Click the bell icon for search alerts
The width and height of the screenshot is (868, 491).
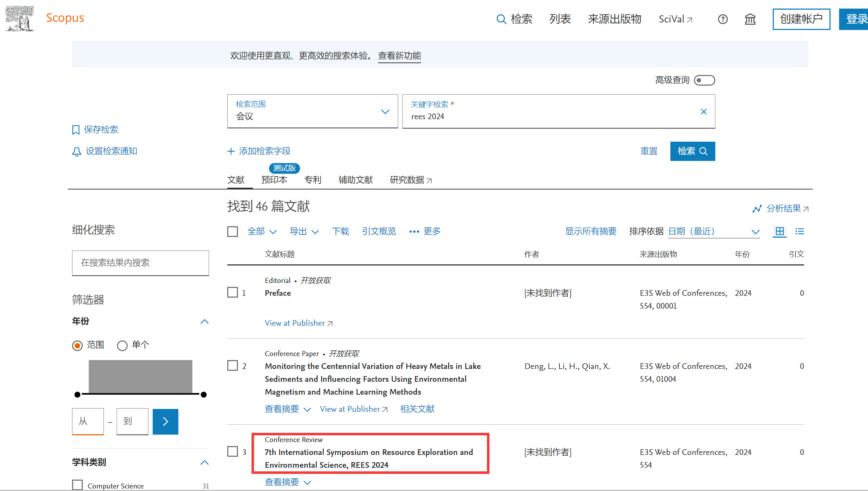76,152
